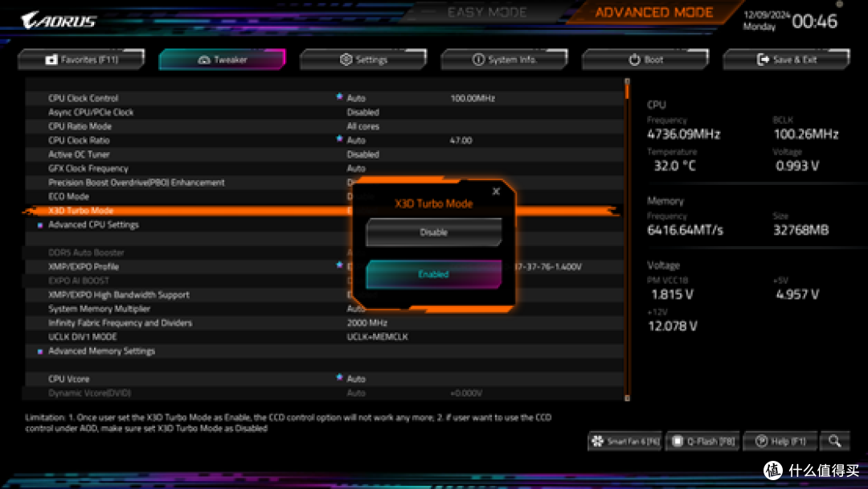
Task: Expand Advanced CPU Settings submenu
Action: (x=93, y=224)
